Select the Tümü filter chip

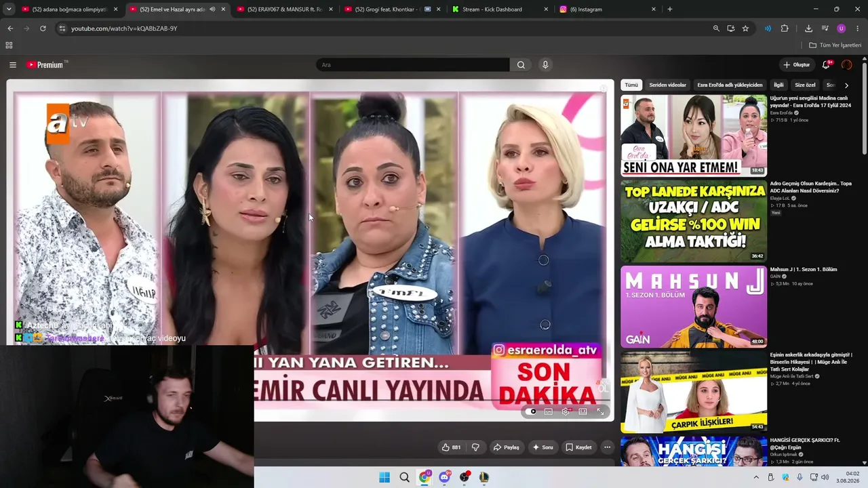[631, 85]
